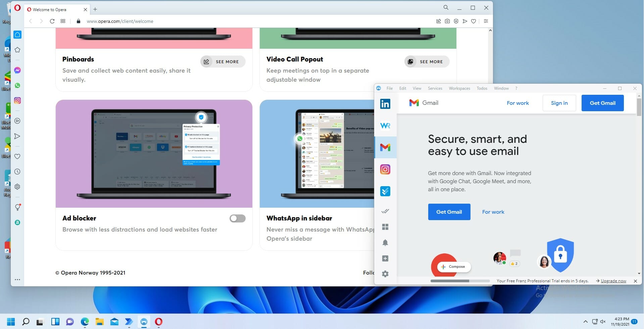Click For work link beside lower Get Gmail
644x329 pixels.
click(x=493, y=212)
